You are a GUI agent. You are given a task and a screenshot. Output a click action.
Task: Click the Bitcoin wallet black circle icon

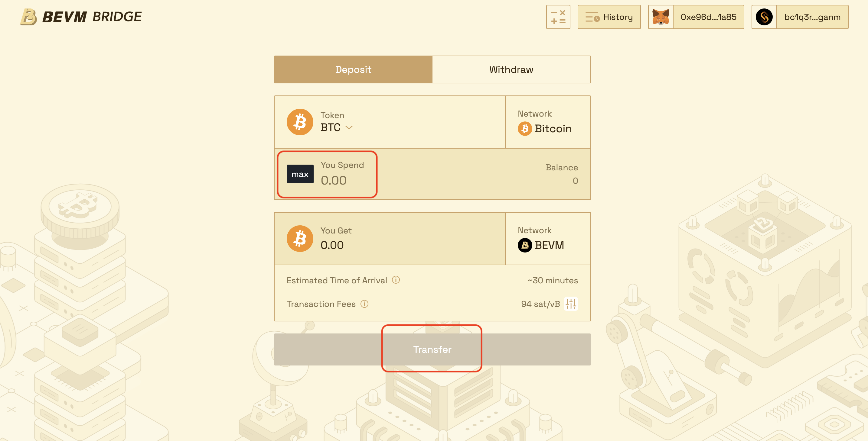click(x=764, y=17)
